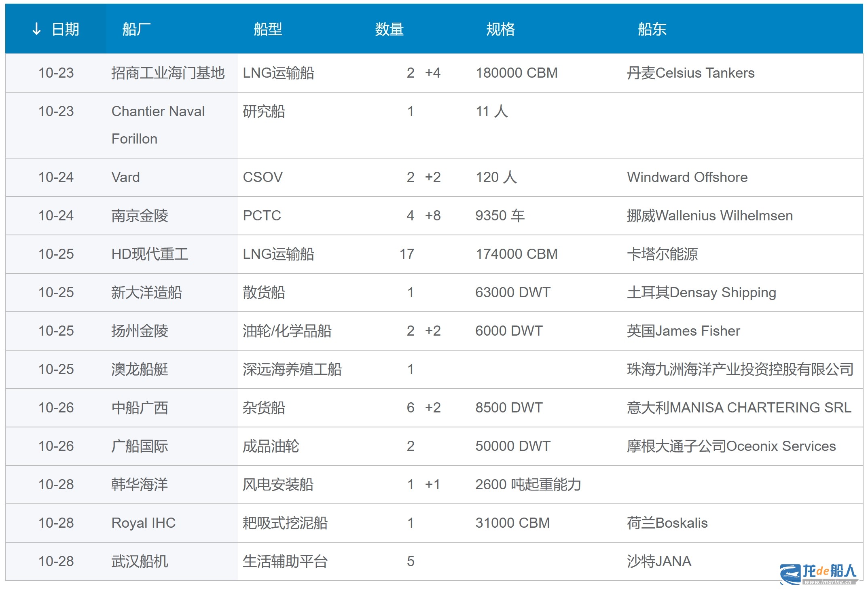Select the Royal IHC shipyard cell
This screenshot has width=868, height=594.
tap(144, 523)
